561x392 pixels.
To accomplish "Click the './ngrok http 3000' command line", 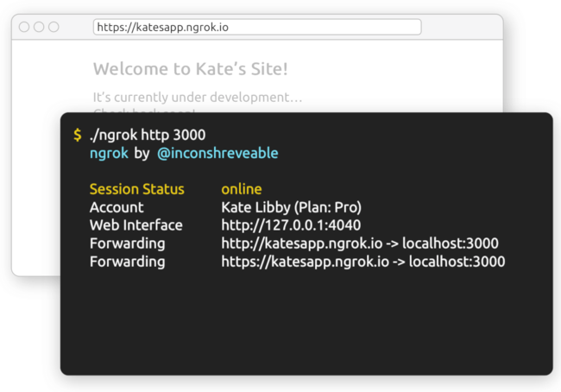I will (148, 135).
